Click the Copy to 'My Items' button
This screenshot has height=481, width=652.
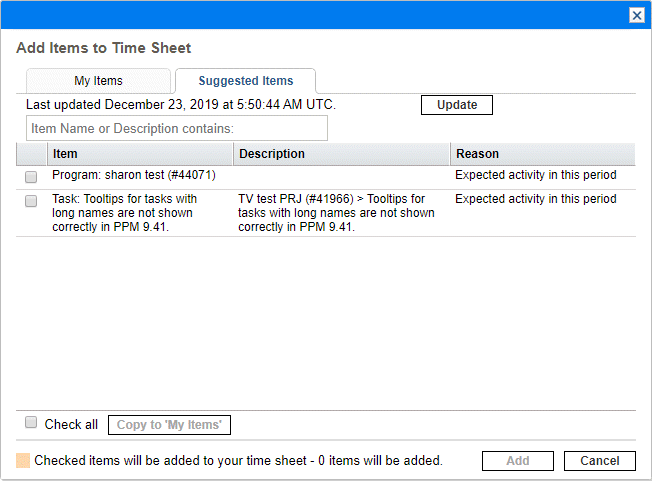pyautogui.click(x=169, y=425)
